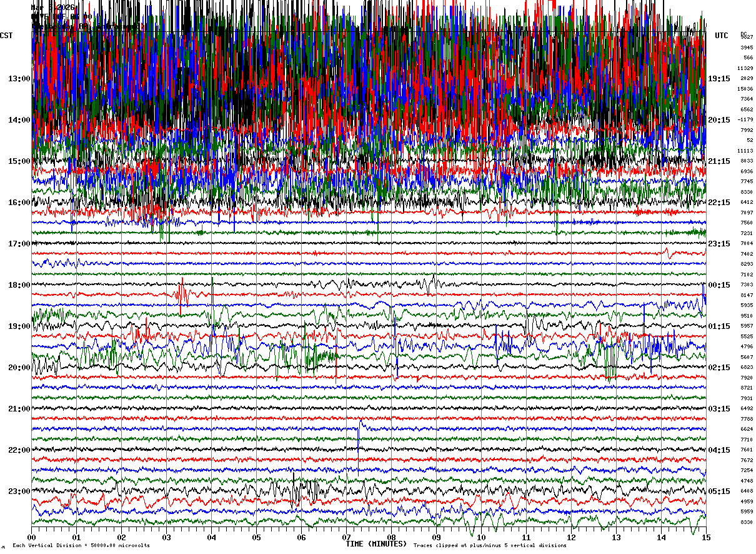Click the DC offset value 7231
This screenshot has width=756, height=554.
pos(747,233)
